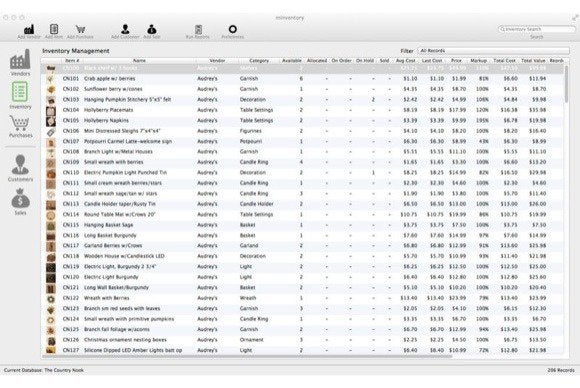Sort by the Available column header
The width and height of the screenshot is (580, 388).
[x=291, y=61]
